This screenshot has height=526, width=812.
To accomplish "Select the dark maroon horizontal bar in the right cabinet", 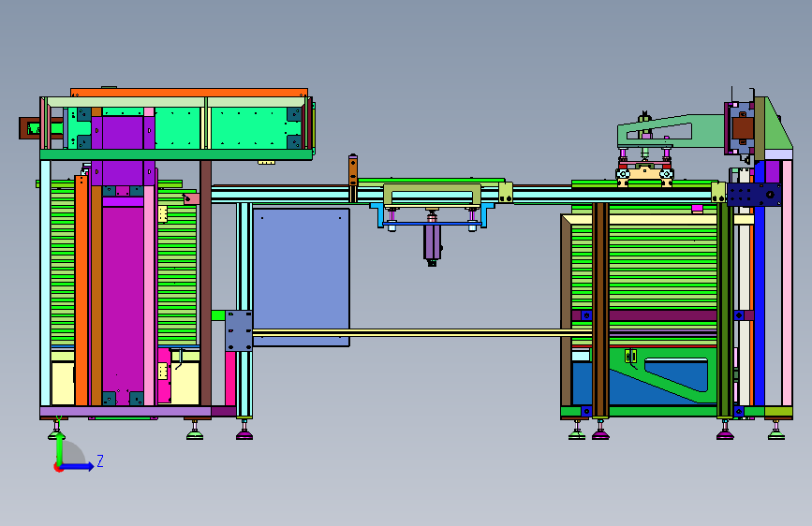I will click(x=663, y=315).
